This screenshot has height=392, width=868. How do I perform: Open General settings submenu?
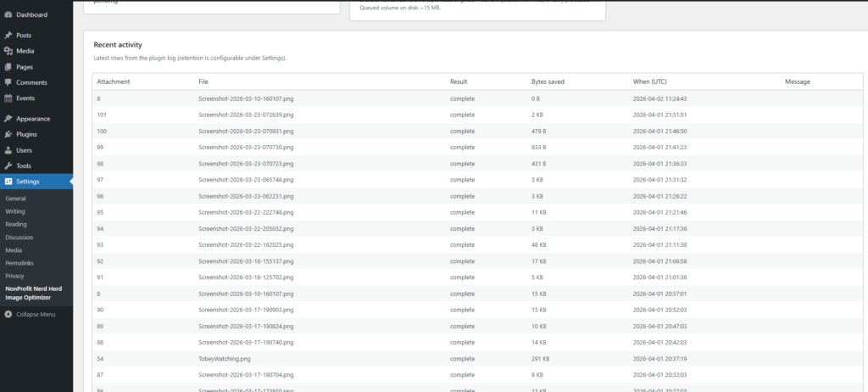15,198
